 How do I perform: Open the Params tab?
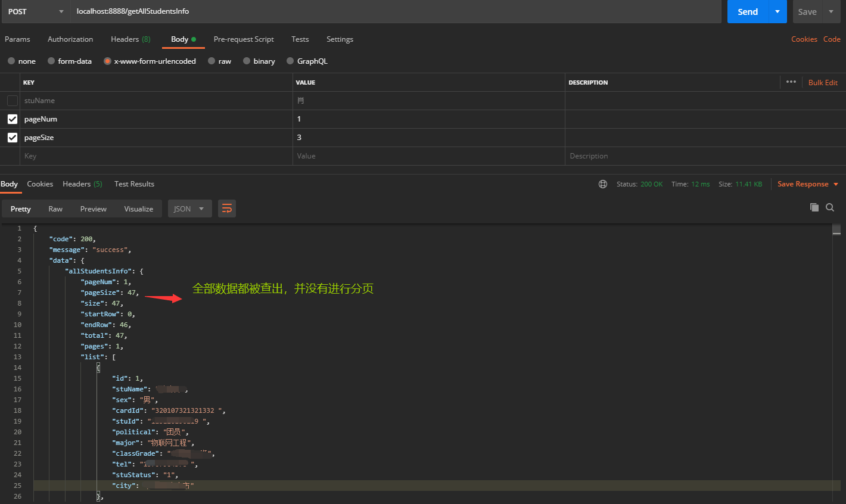[x=17, y=39]
